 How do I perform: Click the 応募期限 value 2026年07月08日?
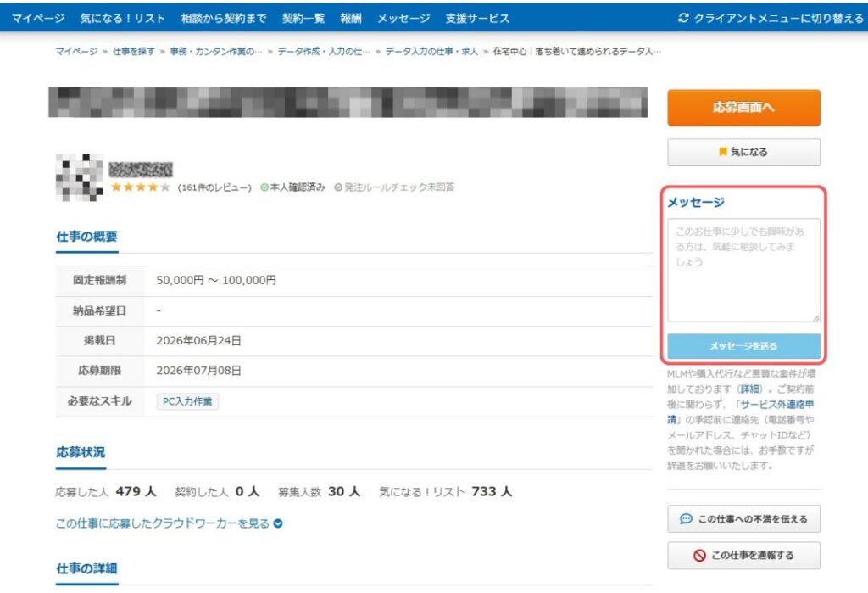pos(198,371)
